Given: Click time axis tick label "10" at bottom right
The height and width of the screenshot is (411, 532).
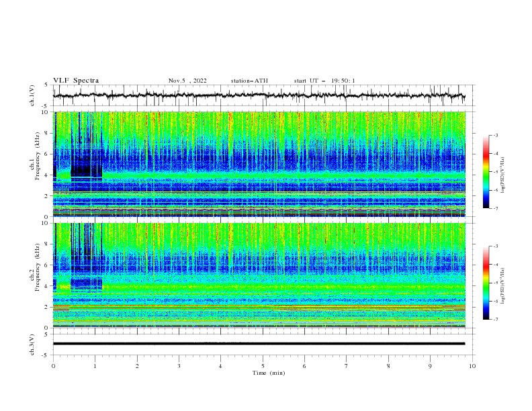Looking at the screenshot, I should click(472, 366).
